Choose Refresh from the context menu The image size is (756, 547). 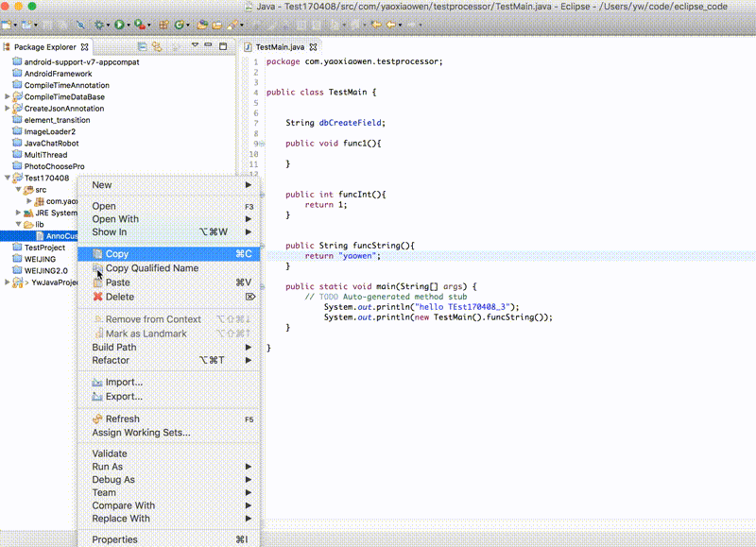(x=169, y=419)
